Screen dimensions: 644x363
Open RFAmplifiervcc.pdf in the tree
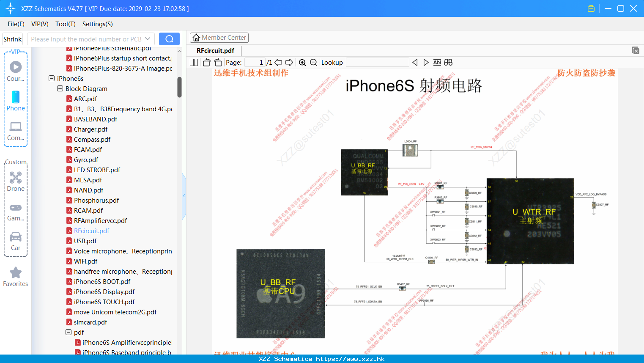pos(100,220)
